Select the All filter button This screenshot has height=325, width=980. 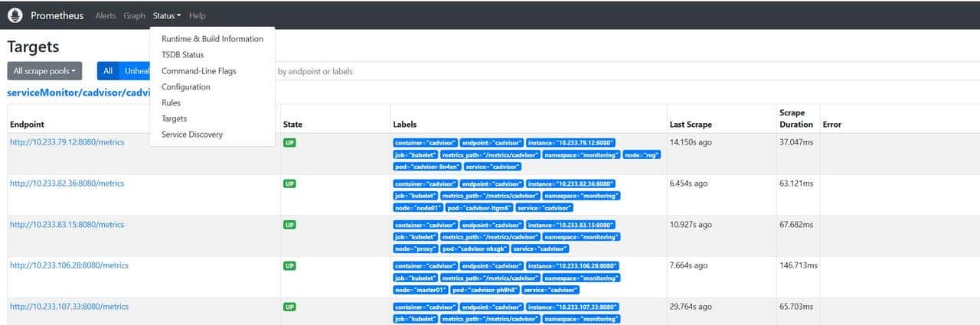[108, 71]
